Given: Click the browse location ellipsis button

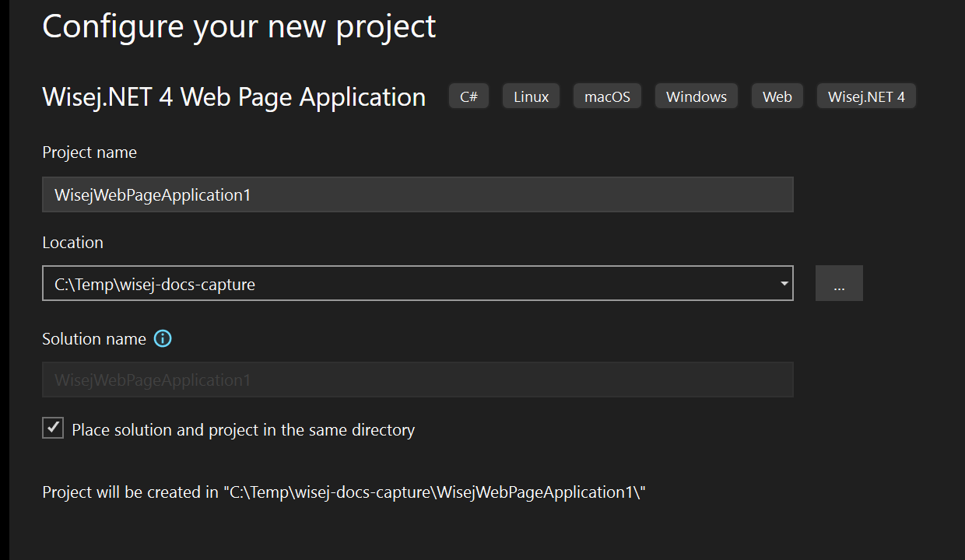Looking at the screenshot, I should pos(839,283).
